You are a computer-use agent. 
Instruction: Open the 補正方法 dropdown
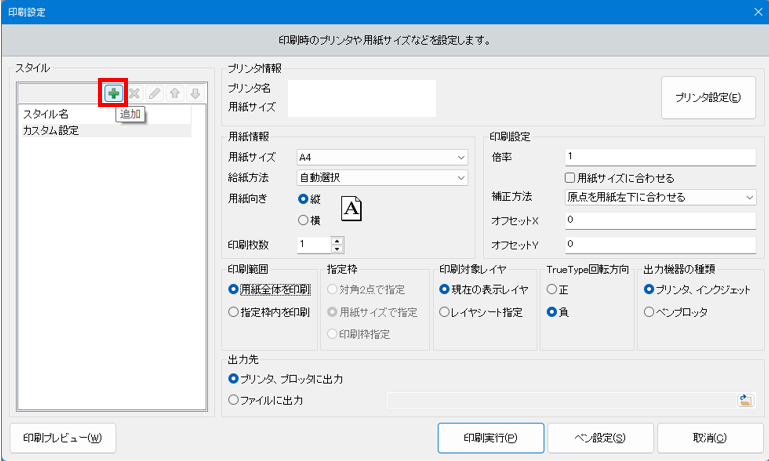tap(660, 197)
